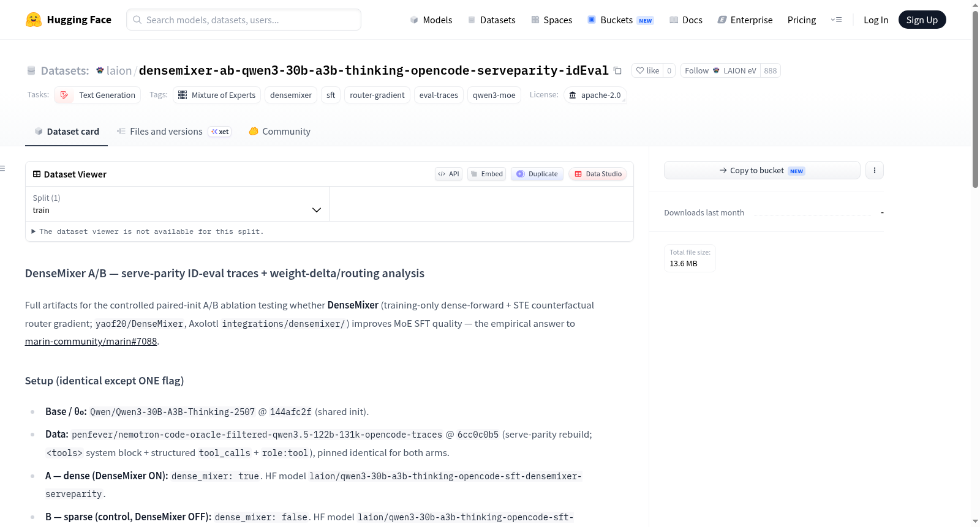Viewport: 980px width, 527px height.
Task: Click the 13.6 MB total file size
Action: point(684,264)
